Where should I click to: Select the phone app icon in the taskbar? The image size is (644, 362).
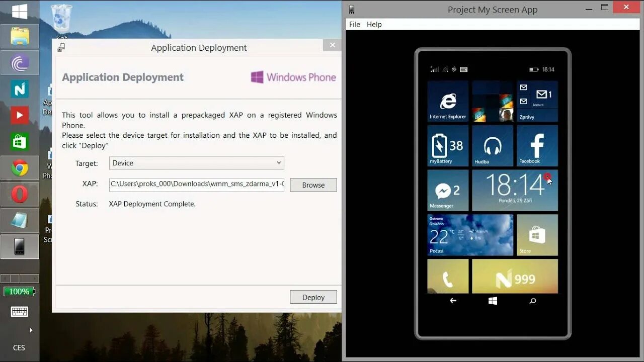pos(20,246)
